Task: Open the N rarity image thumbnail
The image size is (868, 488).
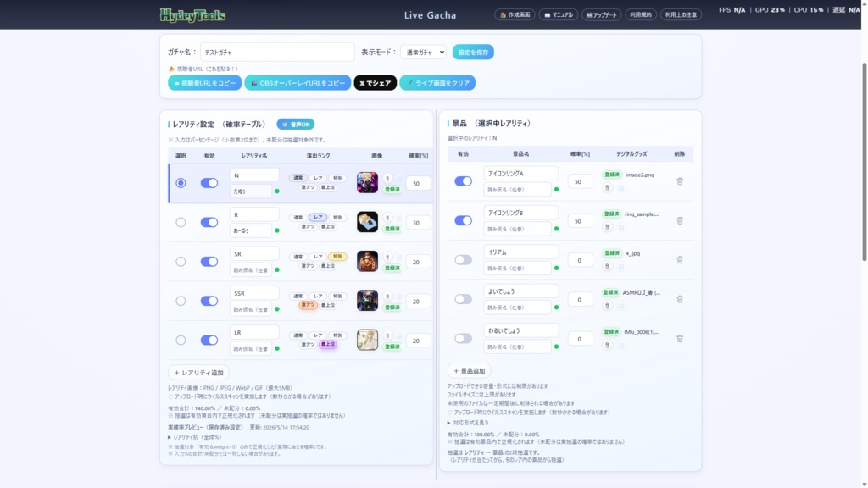Action: click(367, 183)
